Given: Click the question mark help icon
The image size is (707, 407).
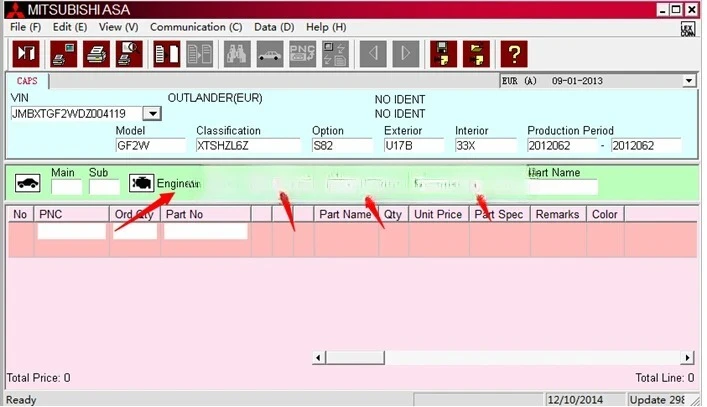Looking at the screenshot, I should [514, 54].
